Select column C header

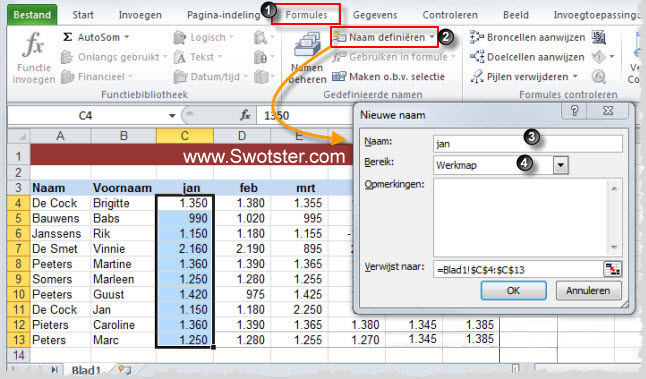pos(185,136)
